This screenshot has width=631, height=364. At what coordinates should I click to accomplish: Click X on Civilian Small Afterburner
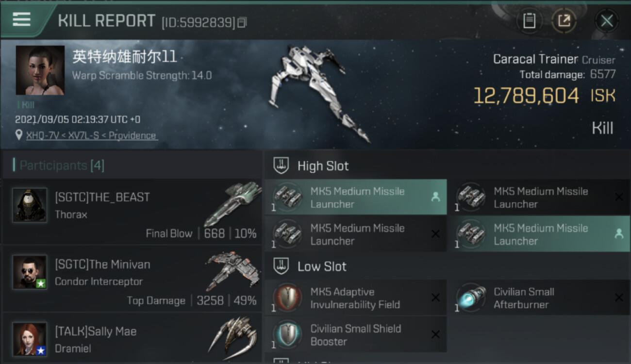click(619, 298)
